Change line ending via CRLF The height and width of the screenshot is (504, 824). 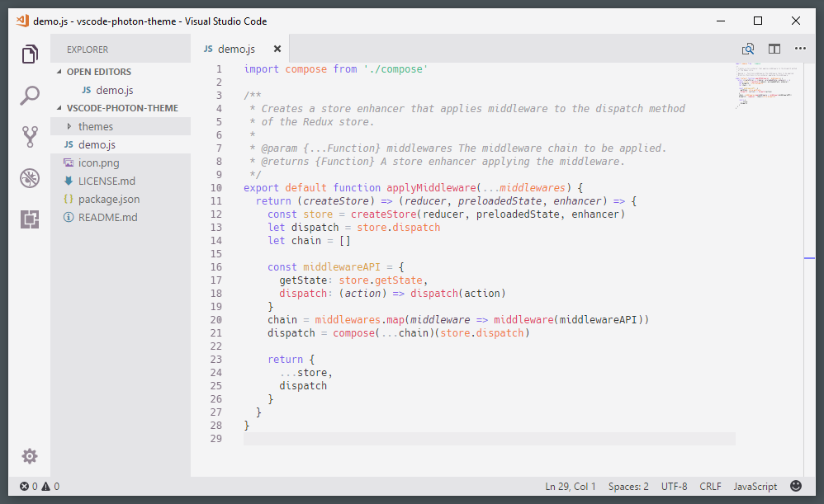click(711, 486)
